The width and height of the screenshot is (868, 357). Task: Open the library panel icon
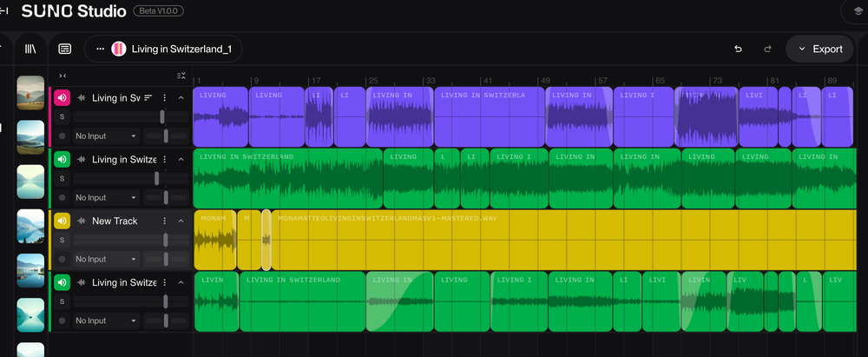(x=30, y=49)
